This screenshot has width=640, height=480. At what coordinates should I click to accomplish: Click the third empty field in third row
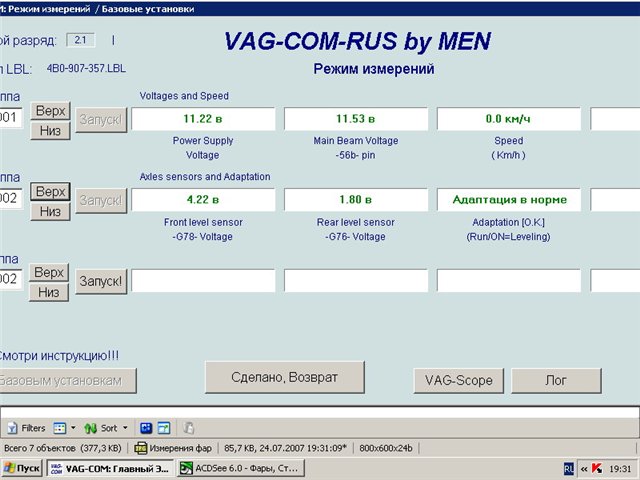(509, 280)
